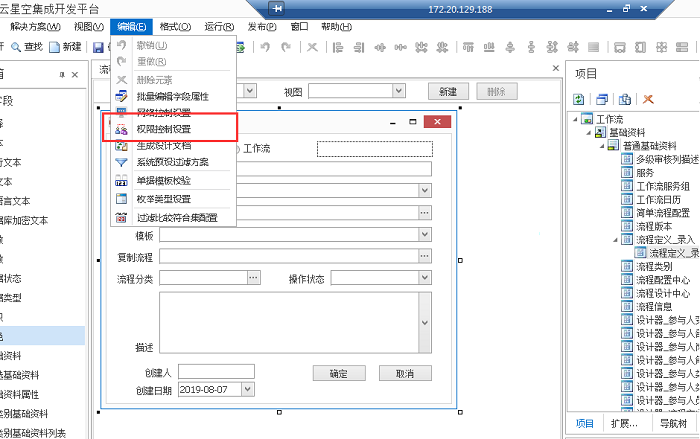Switch to the 项目 bottom tab

click(x=584, y=423)
